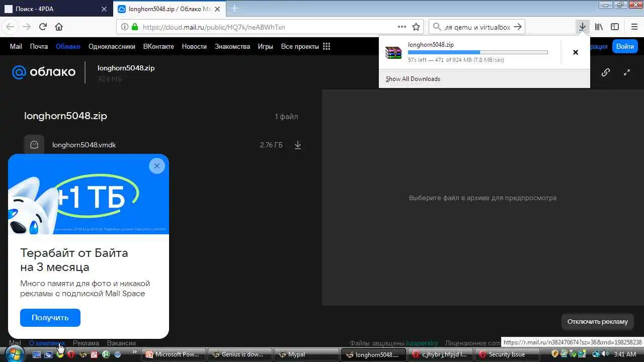Open the browser hamburger menu
This screenshot has width=644, height=362.
pos(634,27)
